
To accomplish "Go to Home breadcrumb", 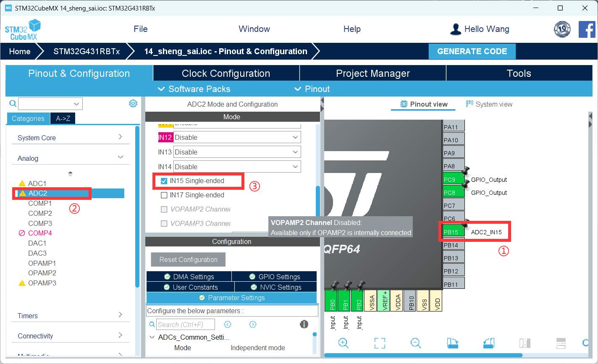I will click(x=20, y=51).
